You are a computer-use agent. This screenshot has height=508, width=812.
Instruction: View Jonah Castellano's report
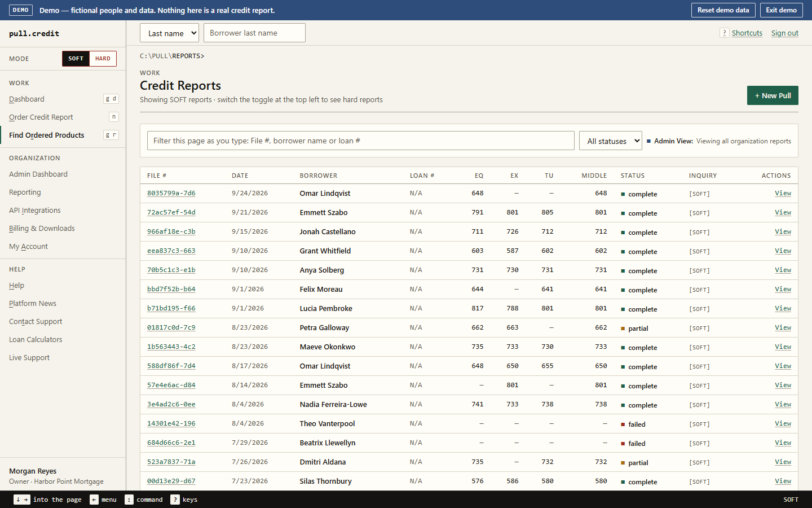pyautogui.click(x=783, y=231)
